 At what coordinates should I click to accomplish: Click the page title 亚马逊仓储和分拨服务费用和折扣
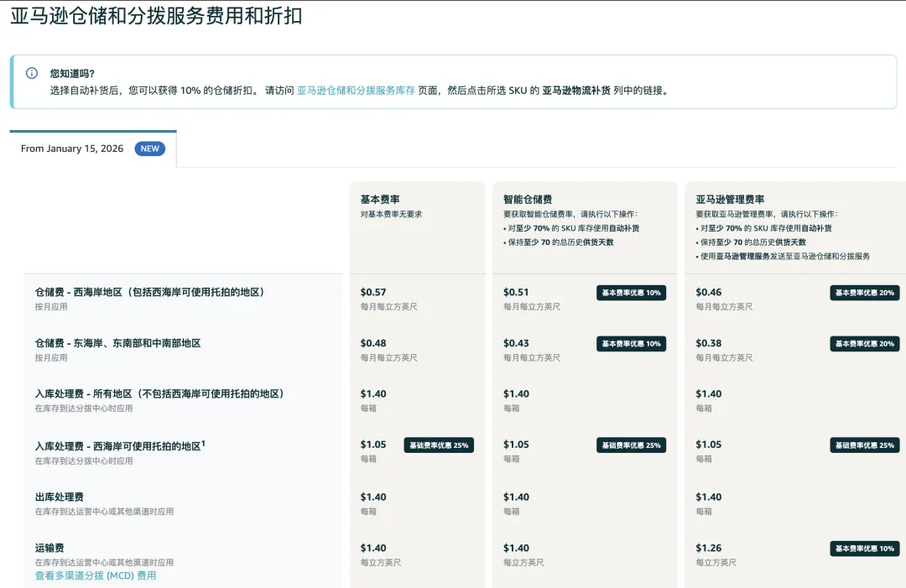click(156, 16)
